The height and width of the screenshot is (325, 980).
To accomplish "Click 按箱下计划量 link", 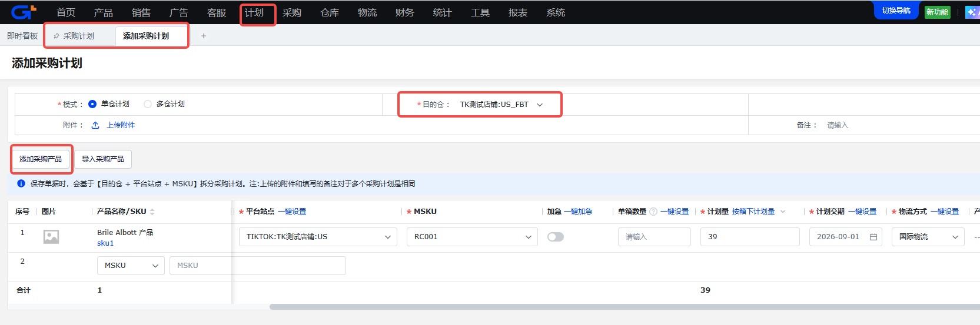I will 753,212.
